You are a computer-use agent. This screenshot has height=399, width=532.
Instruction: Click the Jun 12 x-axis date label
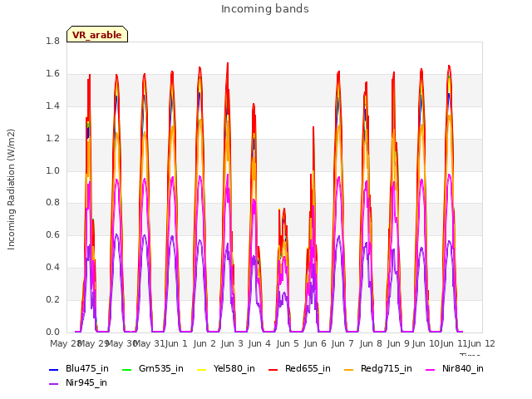(x=481, y=343)
